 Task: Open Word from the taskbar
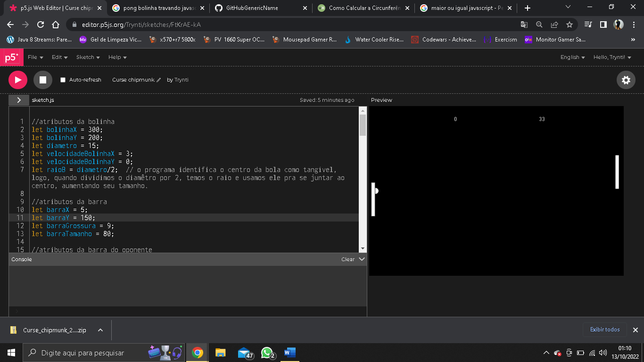[289, 353]
